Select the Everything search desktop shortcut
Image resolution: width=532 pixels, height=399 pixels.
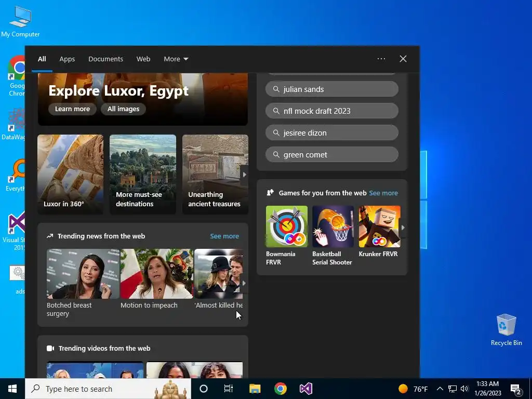[x=16, y=176]
